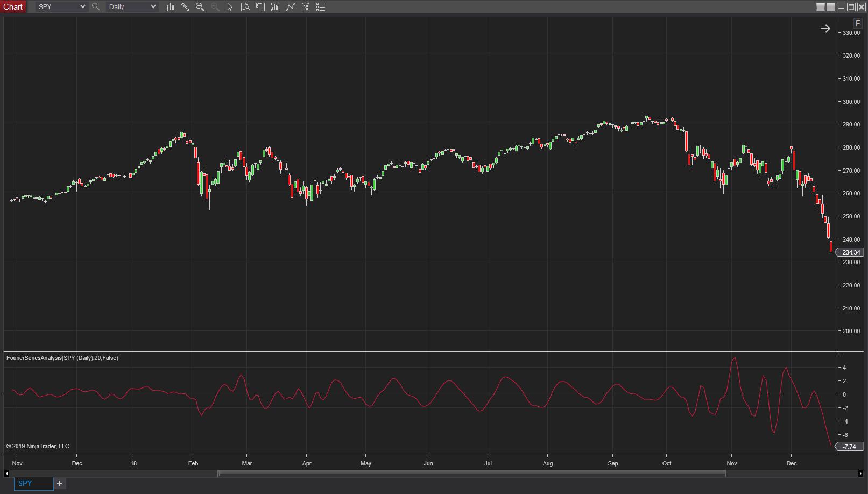Click the 300.00 price axis label
Screen dimensions: 868x494
[851, 102]
